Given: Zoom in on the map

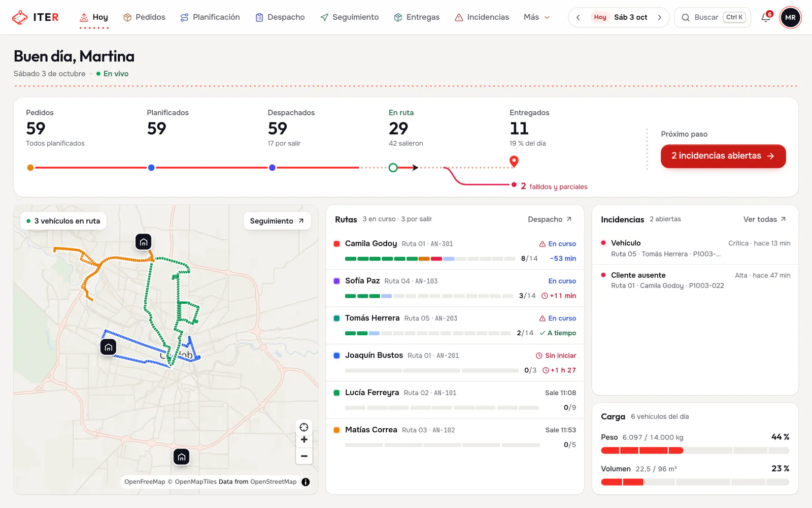Looking at the screenshot, I should tap(304, 440).
